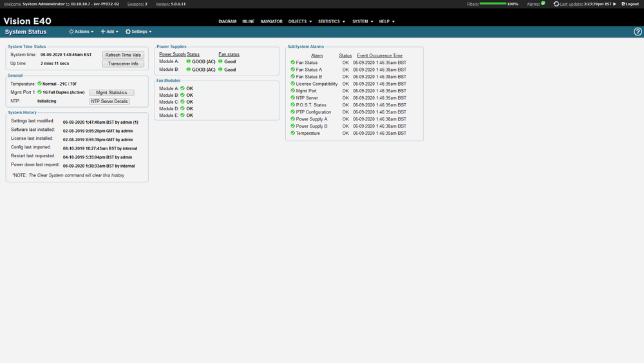644x363 pixels.
Task: Click the Temperature alarm check icon
Action: (293, 133)
